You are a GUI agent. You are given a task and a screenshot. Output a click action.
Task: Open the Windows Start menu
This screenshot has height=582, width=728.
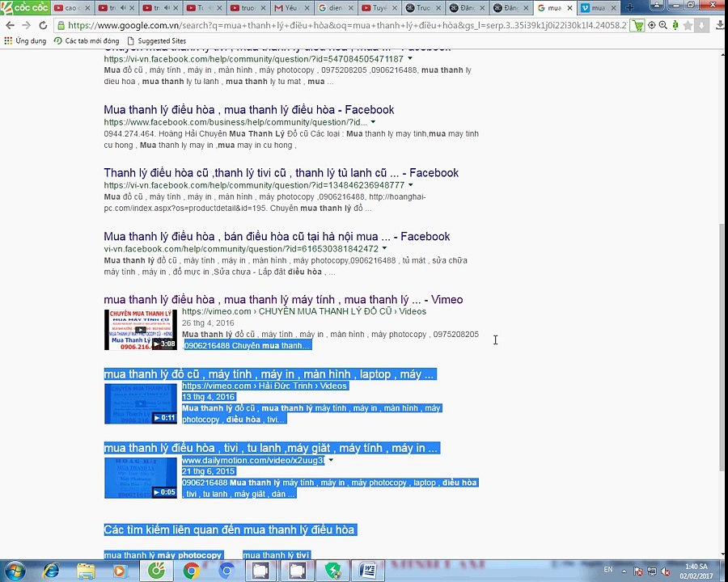[15, 571]
